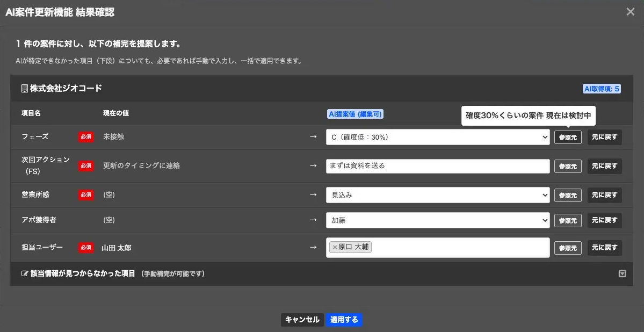Expand the not-found items section via the arrow icon
644x332 pixels.
click(x=622, y=273)
